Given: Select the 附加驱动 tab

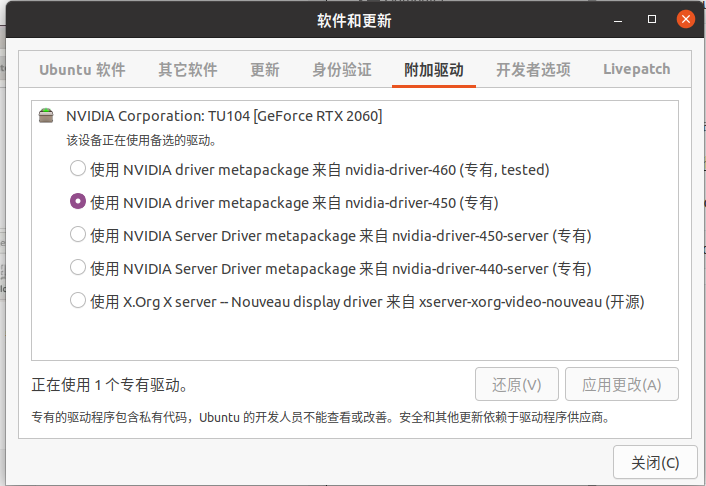Looking at the screenshot, I should click(x=434, y=70).
